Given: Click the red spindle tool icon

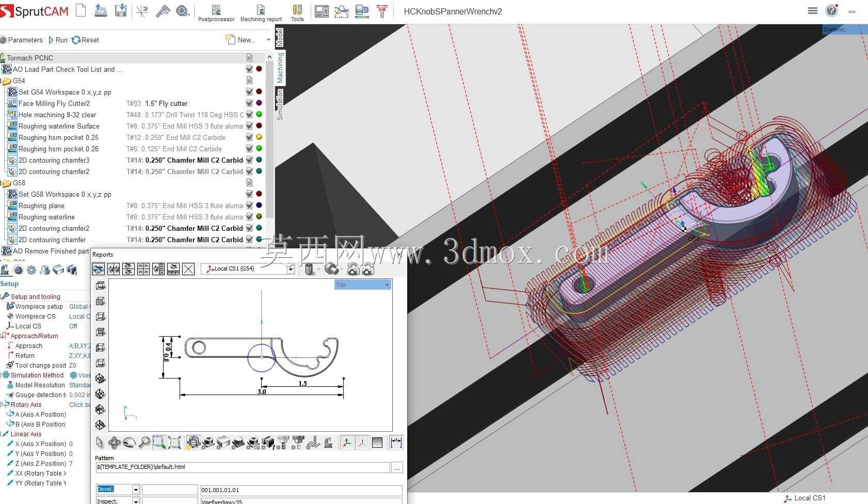Looking at the screenshot, I should (x=382, y=11).
